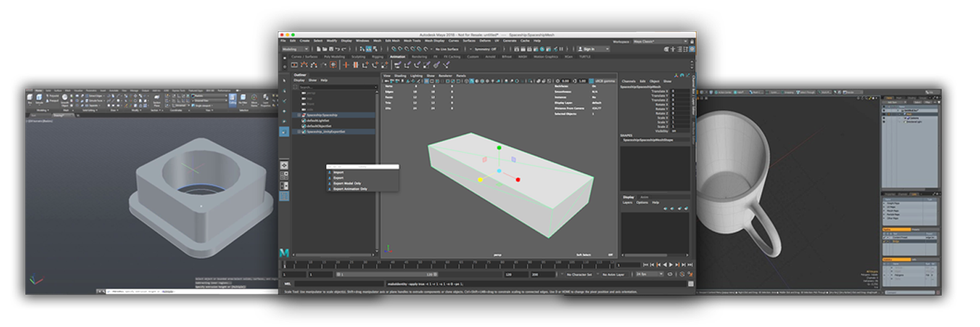Click the Maya logo icon at bottom left
Screen dimensions: 980x327
[x=284, y=253]
